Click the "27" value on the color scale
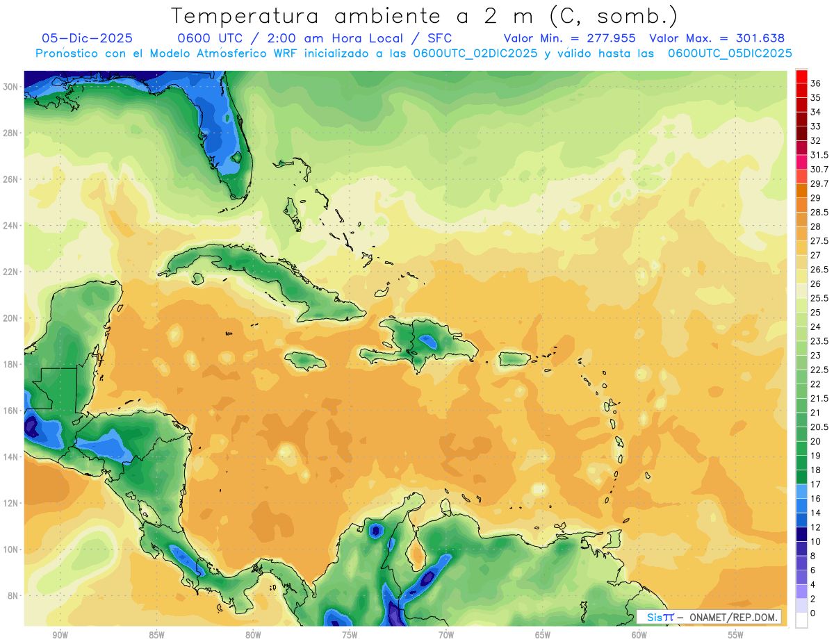The width and height of the screenshot is (834, 644). click(816, 255)
